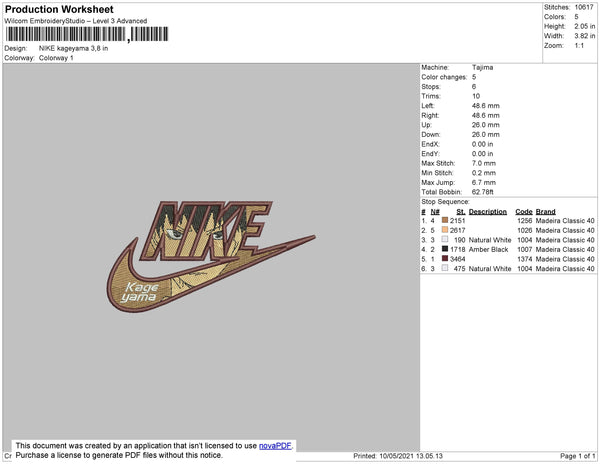The image size is (600, 464).
Task: Click the brown color swatch for stop 1
Action: (445, 220)
